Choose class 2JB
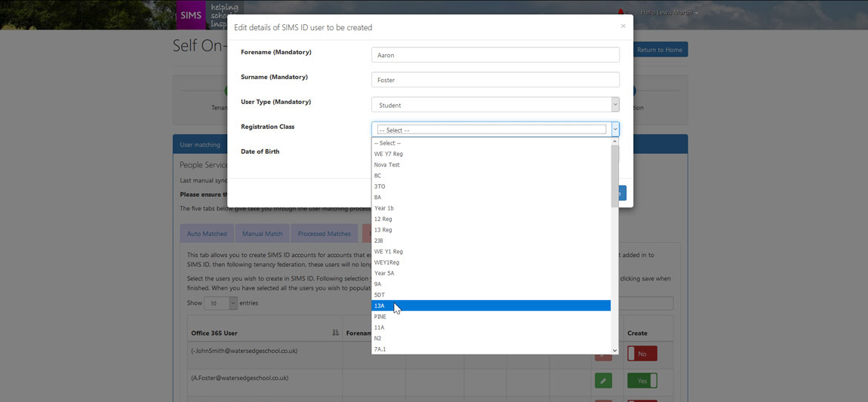868x402 pixels. pyautogui.click(x=491, y=241)
